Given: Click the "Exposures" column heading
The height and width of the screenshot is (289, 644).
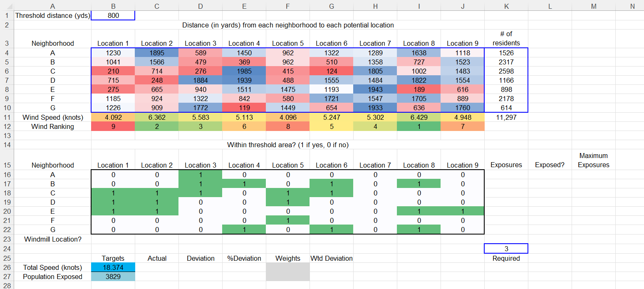Looking at the screenshot, I should (506, 165).
